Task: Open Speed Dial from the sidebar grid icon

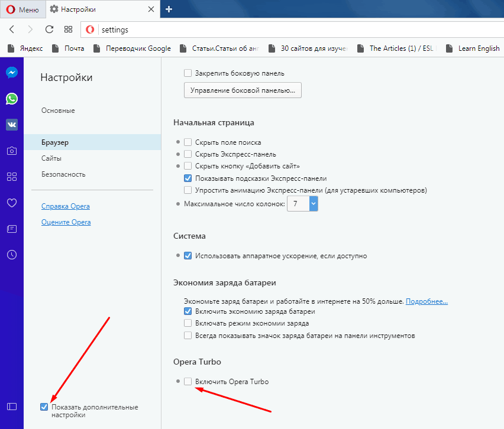Action: [12, 177]
